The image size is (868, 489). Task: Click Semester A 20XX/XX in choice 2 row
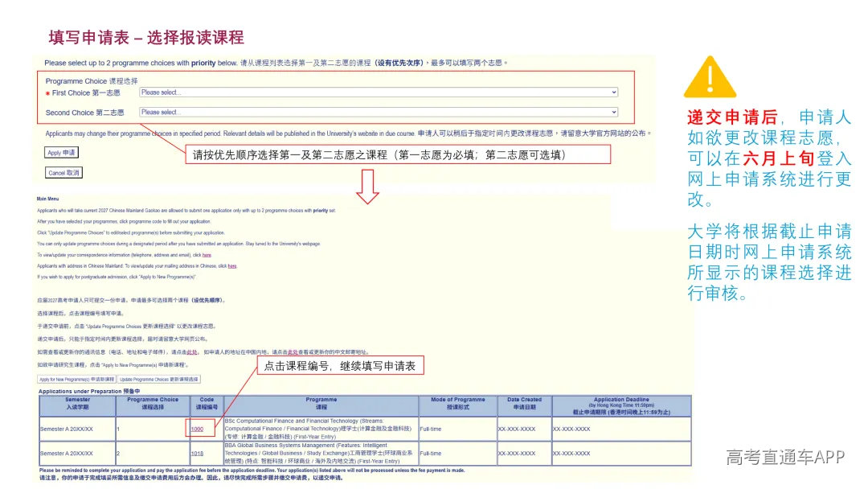[x=67, y=454]
